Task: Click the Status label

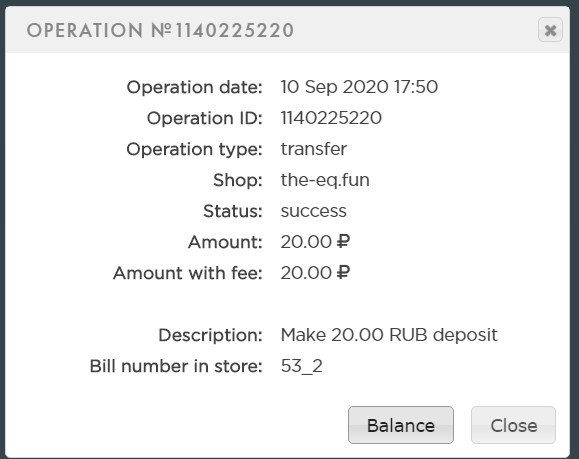Action: tap(233, 212)
